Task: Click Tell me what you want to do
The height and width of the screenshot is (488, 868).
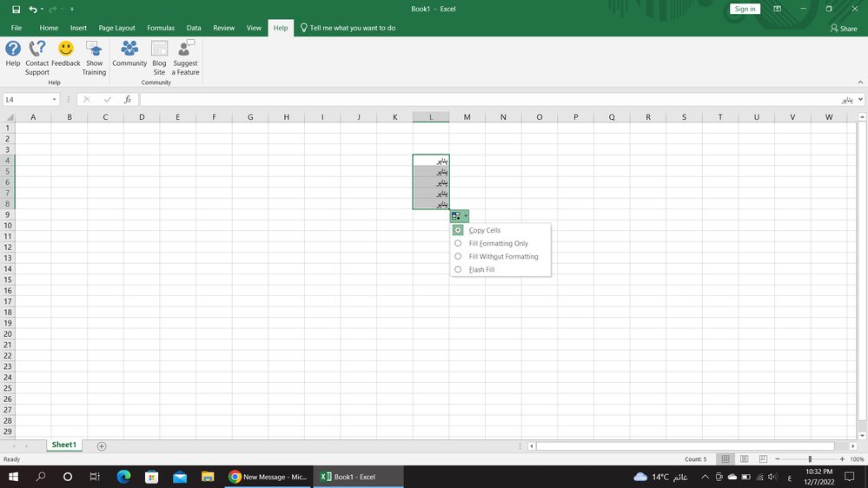Action: pyautogui.click(x=348, y=28)
